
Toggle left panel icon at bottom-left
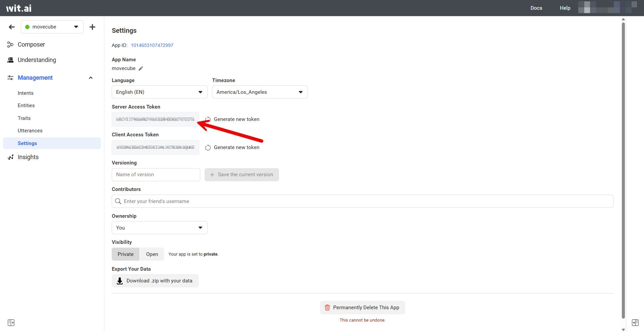tap(11, 323)
